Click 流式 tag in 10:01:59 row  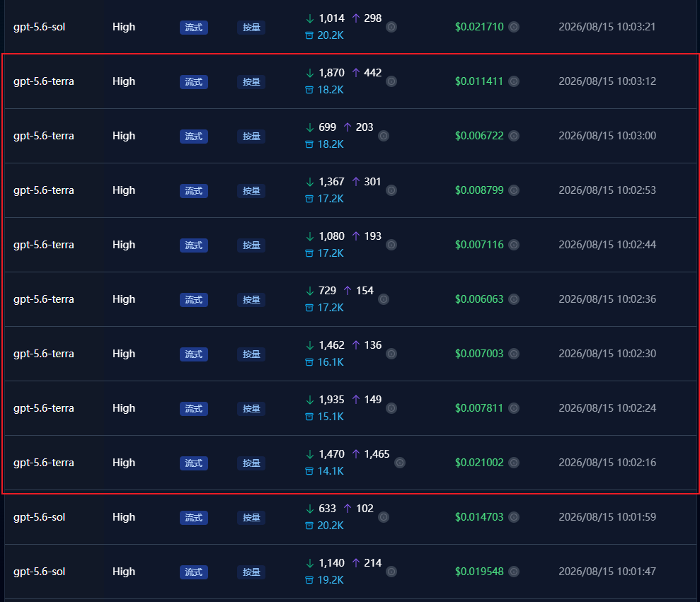pos(194,518)
